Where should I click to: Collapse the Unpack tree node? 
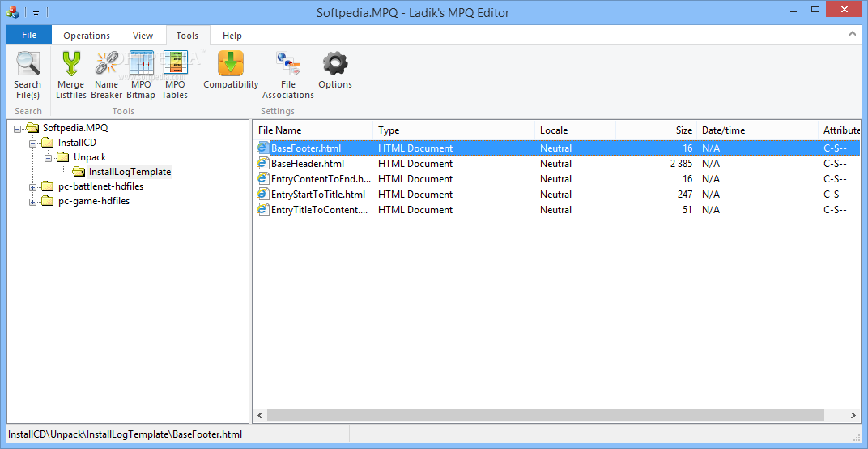coord(48,158)
